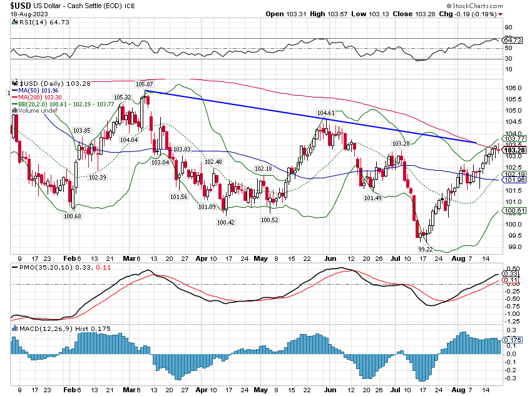Select the 101.09 price label
The width and height of the screenshot is (532, 396).
[x=207, y=206]
